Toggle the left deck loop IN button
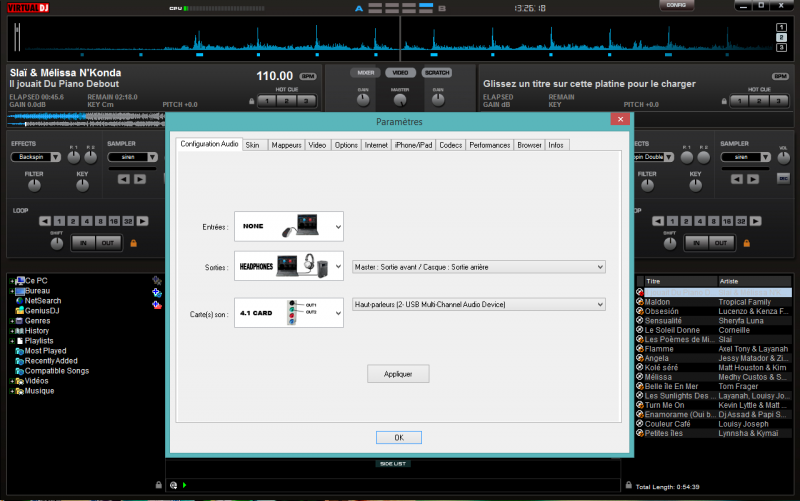 pyautogui.click(x=83, y=242)
